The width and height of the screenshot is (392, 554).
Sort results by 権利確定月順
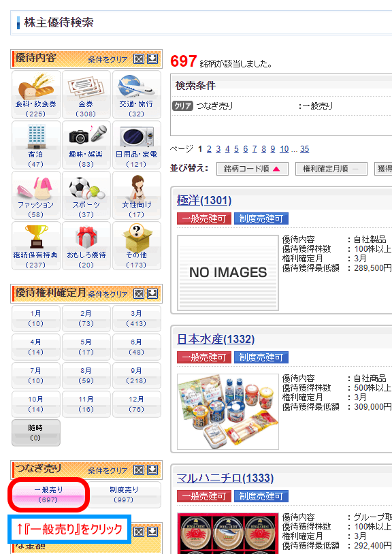pos(331,169)
